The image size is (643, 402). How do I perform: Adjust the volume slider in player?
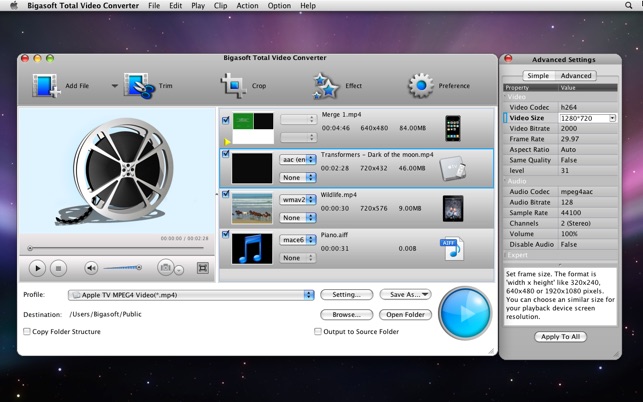pyautogui.click(x=123, y=268)
